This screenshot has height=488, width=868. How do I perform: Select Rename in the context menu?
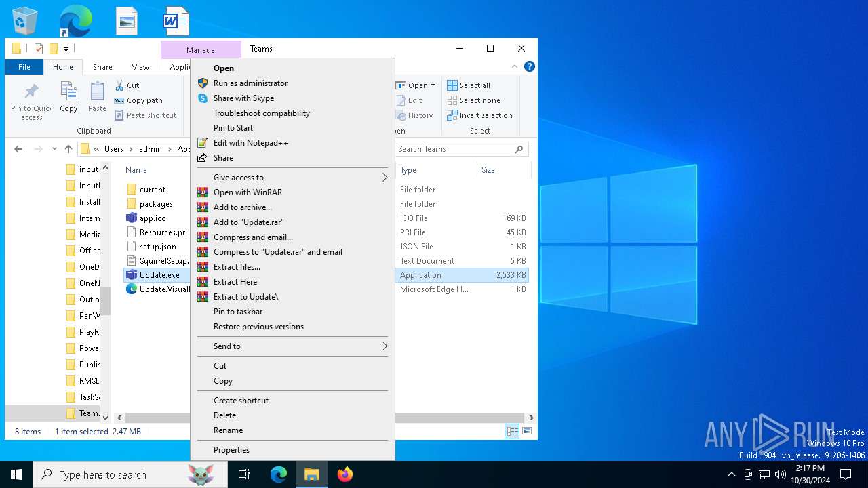point(292,430)
